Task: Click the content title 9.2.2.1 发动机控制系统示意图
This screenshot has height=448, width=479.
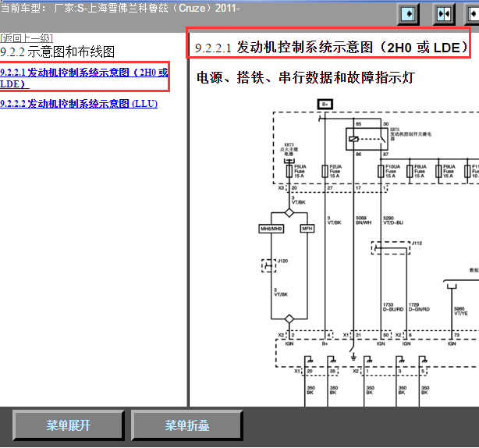Action: click(332, 48)
